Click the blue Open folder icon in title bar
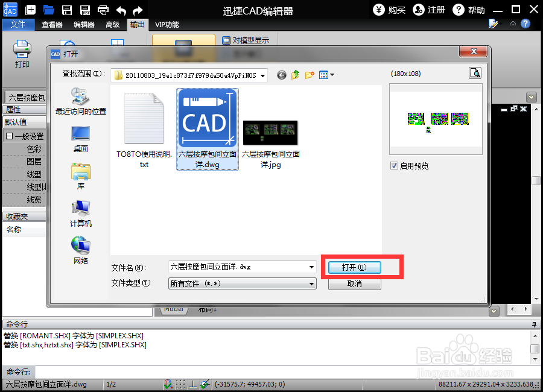Screen dimensions: 543x392 [48, 10]
